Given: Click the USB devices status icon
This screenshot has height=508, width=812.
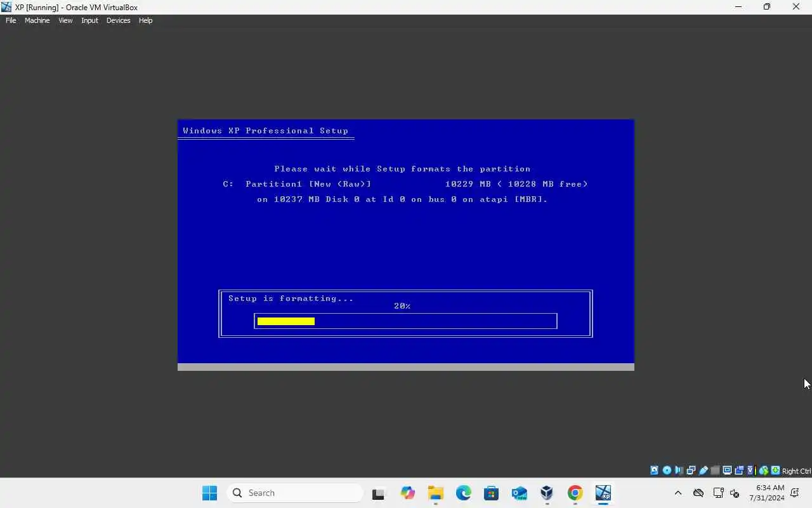Looking at the screenshot, I should point(704,471).
